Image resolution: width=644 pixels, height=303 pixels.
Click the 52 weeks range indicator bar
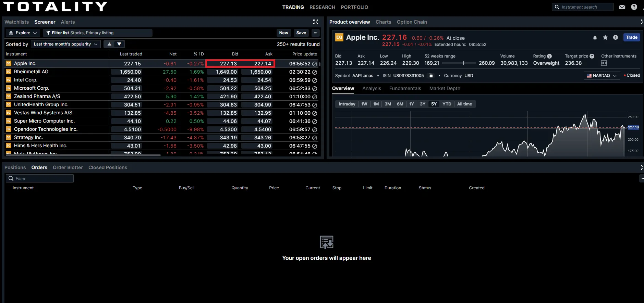coord(459,63)
